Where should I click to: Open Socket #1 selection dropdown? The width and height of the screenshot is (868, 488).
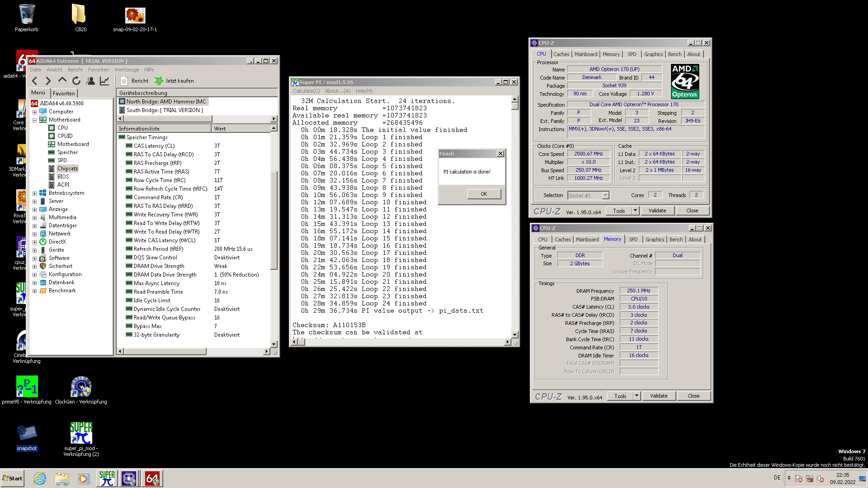(x=588, y=196)
